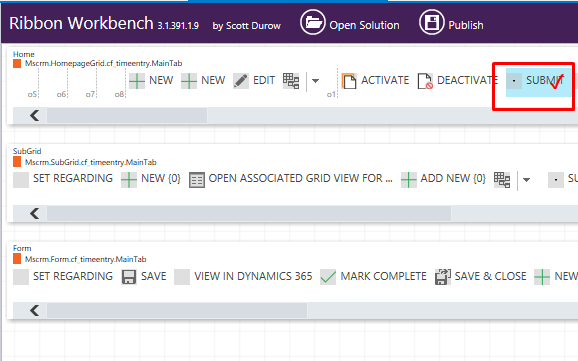Click the SET REGARDING label in Form ribbon
578x361 pixels.
coord(73,276)
